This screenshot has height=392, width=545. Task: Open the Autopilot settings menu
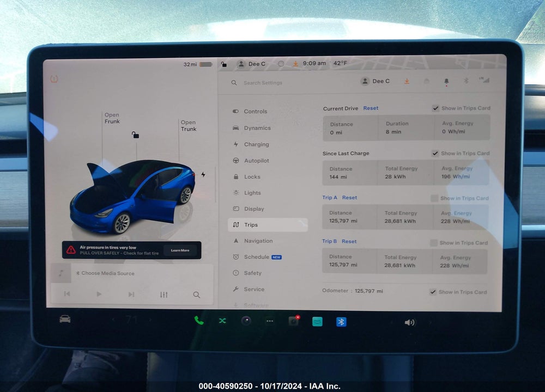251,161
